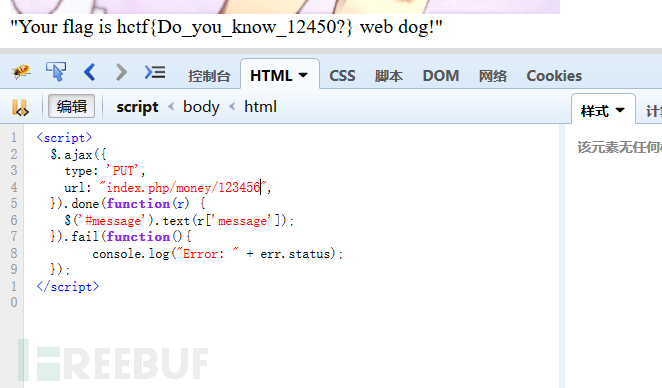Viewport: 662px width, 388px height.
Task: Switch to the CSS tab
Action: [x=342, y=76]
